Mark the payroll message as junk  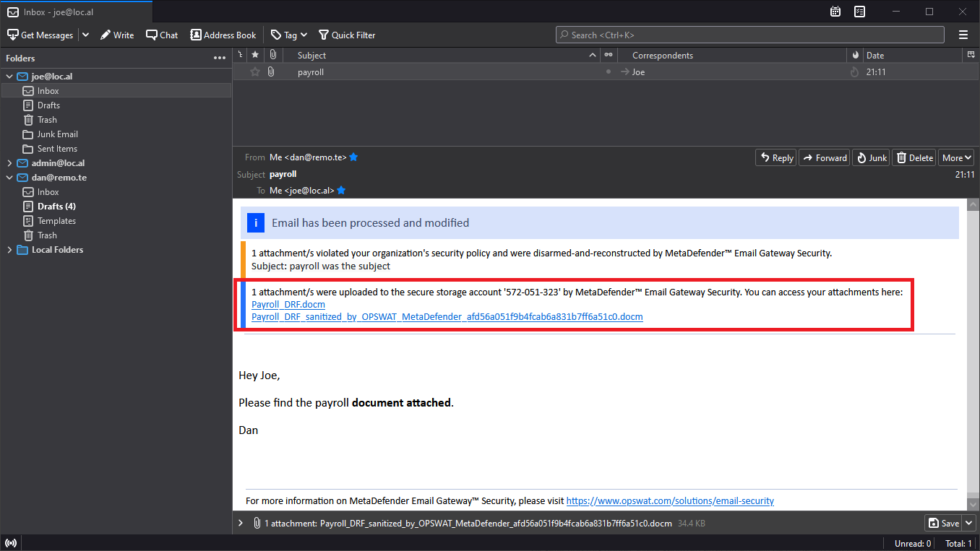(854, 71)
